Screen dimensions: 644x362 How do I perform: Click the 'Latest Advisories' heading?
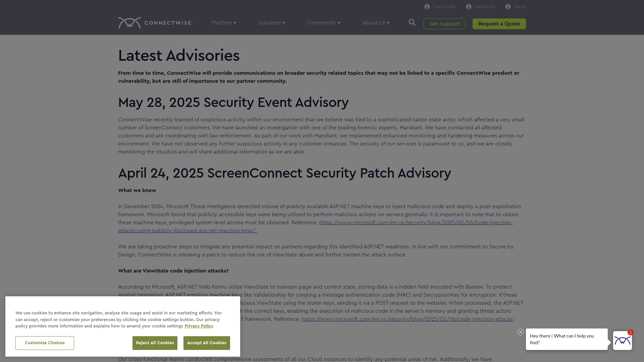(179, 55)
